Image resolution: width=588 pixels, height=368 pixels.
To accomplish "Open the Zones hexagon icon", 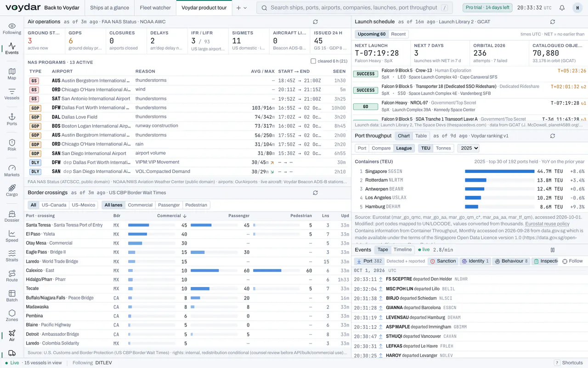I will point(12,316).
